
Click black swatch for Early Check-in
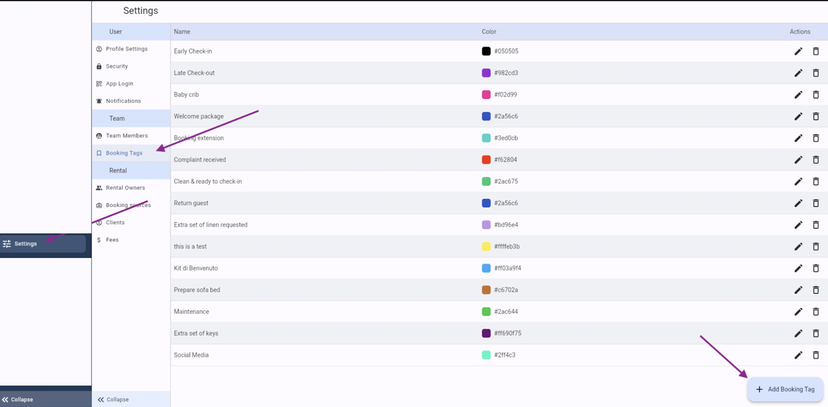[486, 51]
